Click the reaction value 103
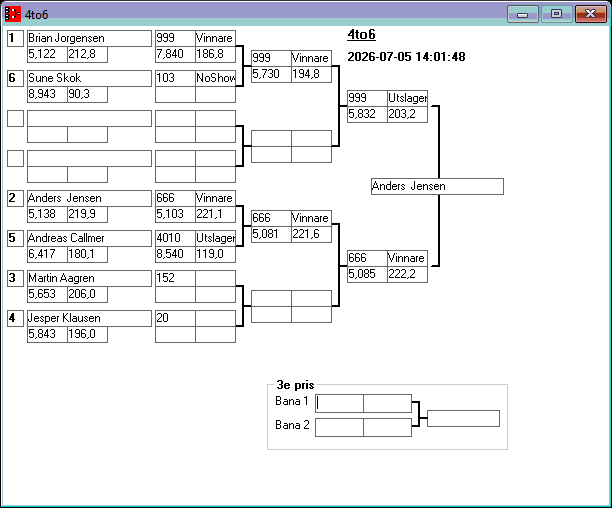The width and height of the screenshot is (612, 508). pos(175,78)
